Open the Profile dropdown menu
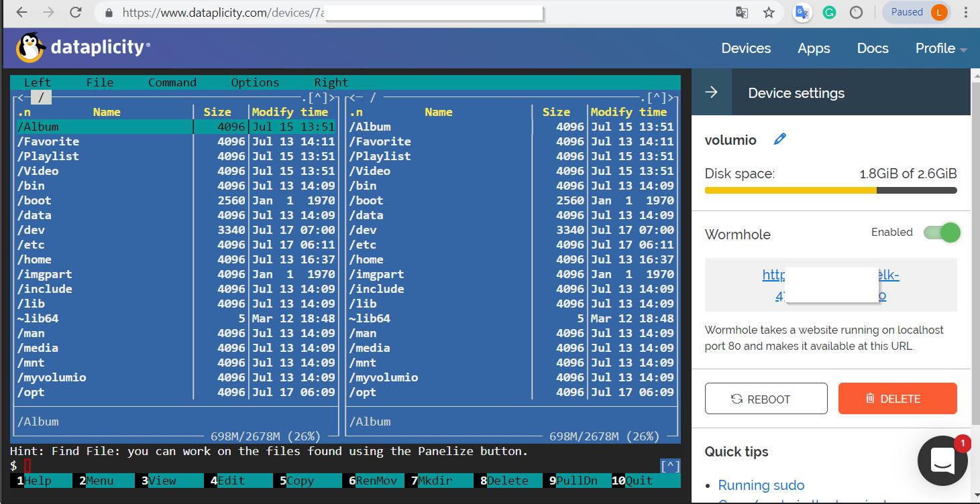 (x=941, y=48)
